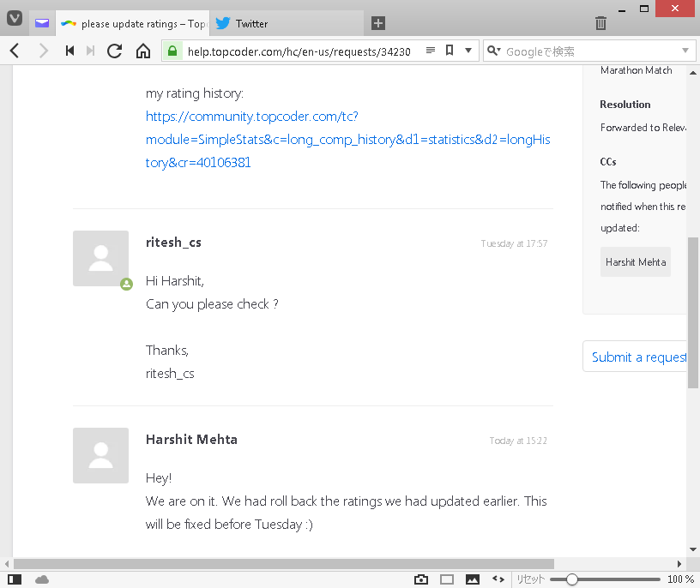This screenshot has width=700, height=588.
Task: Click the Harshit Mehta comment author name
Action: pos(191,440)
